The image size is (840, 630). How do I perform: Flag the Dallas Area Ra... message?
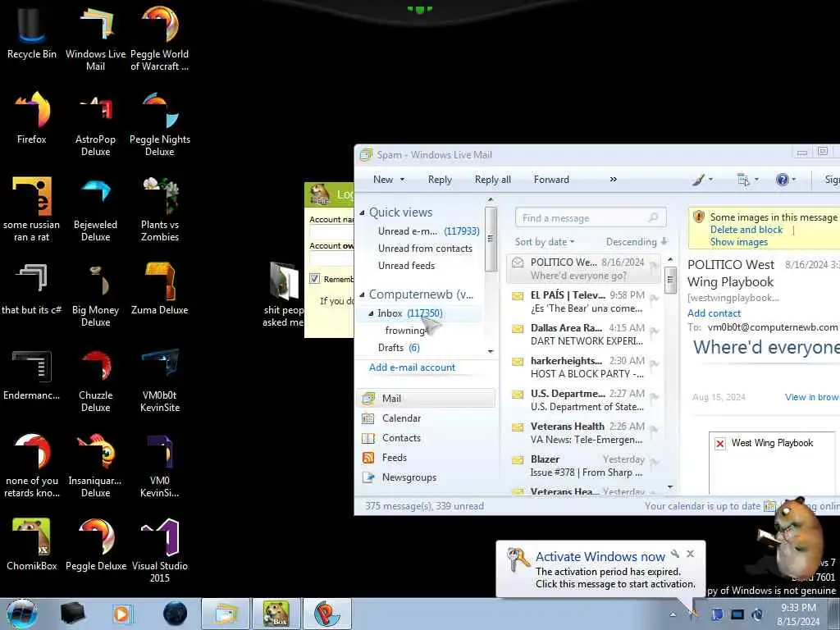coord(654,331)
